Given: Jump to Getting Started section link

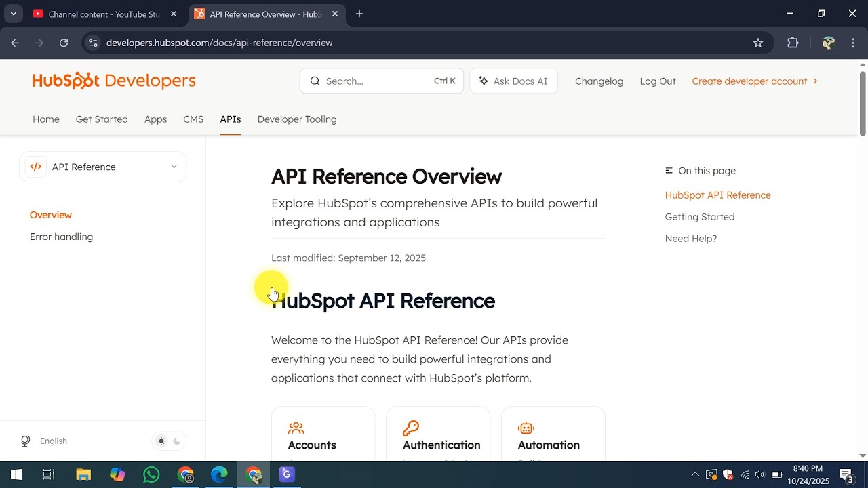Looking at the screenshot, I should point(700,217).
